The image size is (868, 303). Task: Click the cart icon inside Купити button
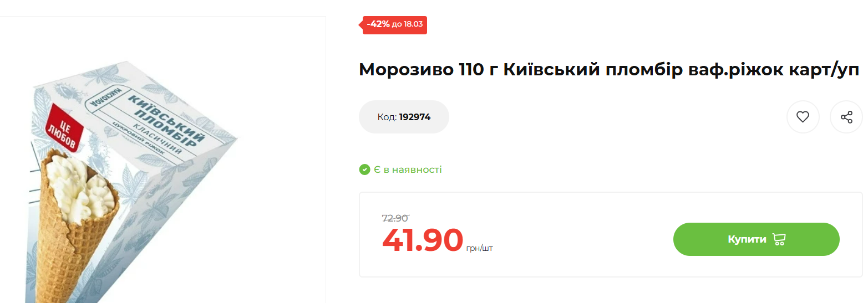click(x=779, y=239)
